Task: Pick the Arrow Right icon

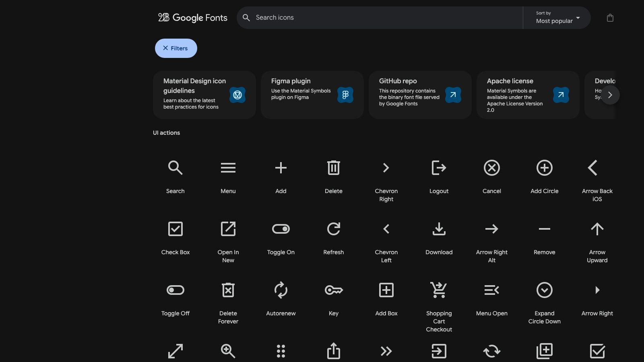Action: (x=597, y=290)
